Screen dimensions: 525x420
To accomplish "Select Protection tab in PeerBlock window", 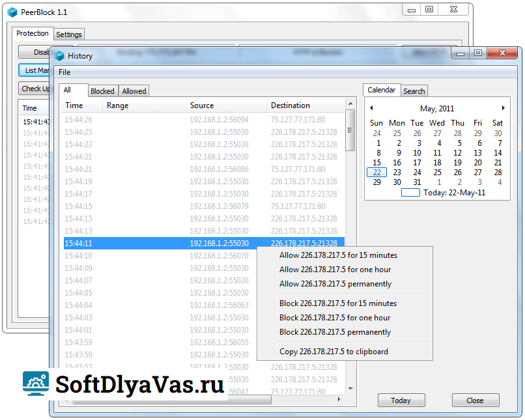I will (x=32, y=33).
